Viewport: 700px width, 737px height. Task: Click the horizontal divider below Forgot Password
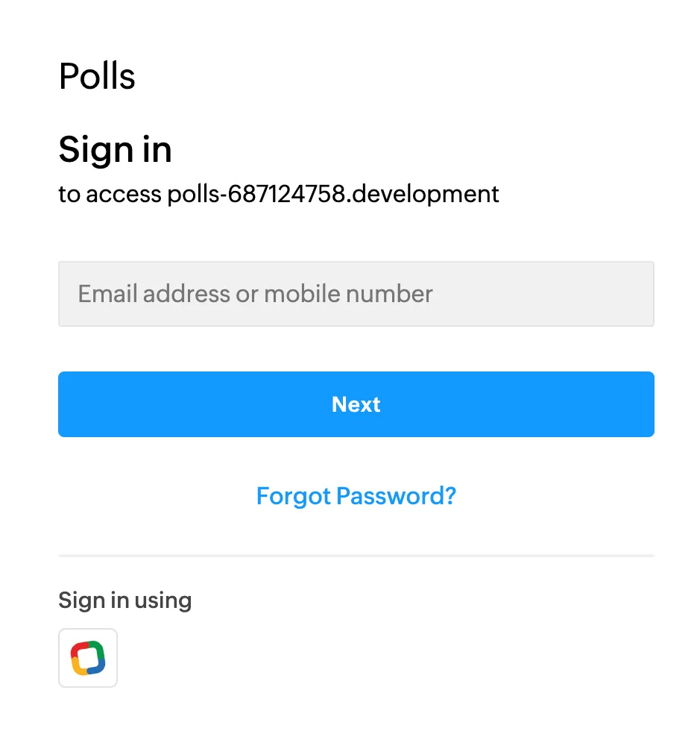tap(356, 556)
